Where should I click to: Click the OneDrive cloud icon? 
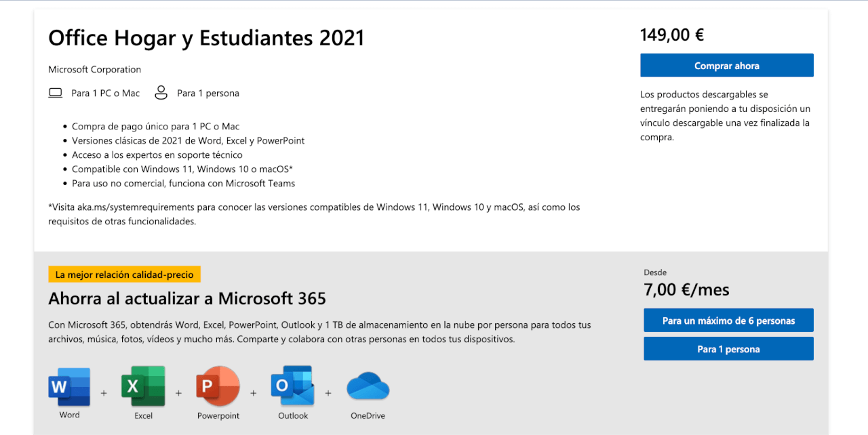[368, 386]
